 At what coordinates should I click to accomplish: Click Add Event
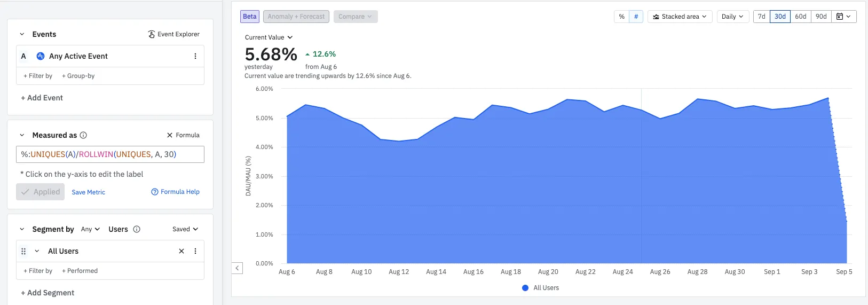[x=42, y=98]
